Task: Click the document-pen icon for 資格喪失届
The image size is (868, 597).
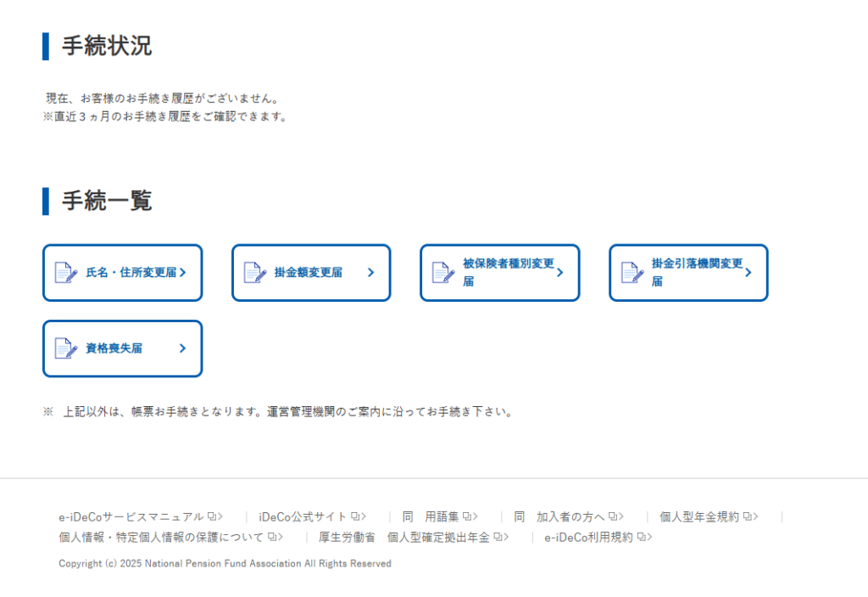Action: coord(65,348)
